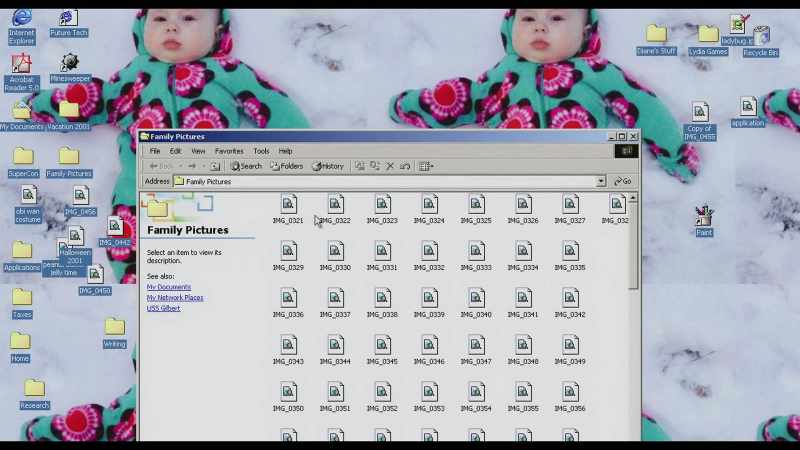The height and width of the screenshot is (450, 800).
Task: Click the Go button
Action: [x=622, y=181]
